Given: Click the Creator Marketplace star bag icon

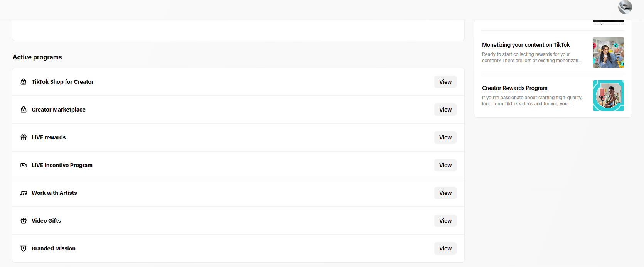Looking at the screenshot, I should coord(24,110).
